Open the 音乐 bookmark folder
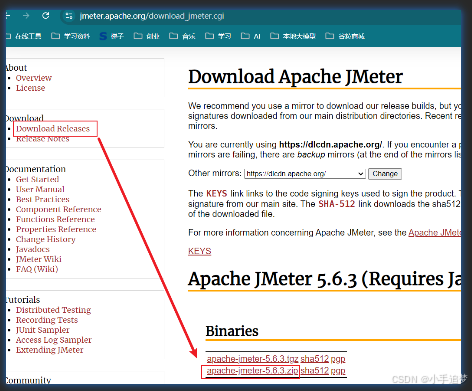472x391 pixels. tap(182, 36)
